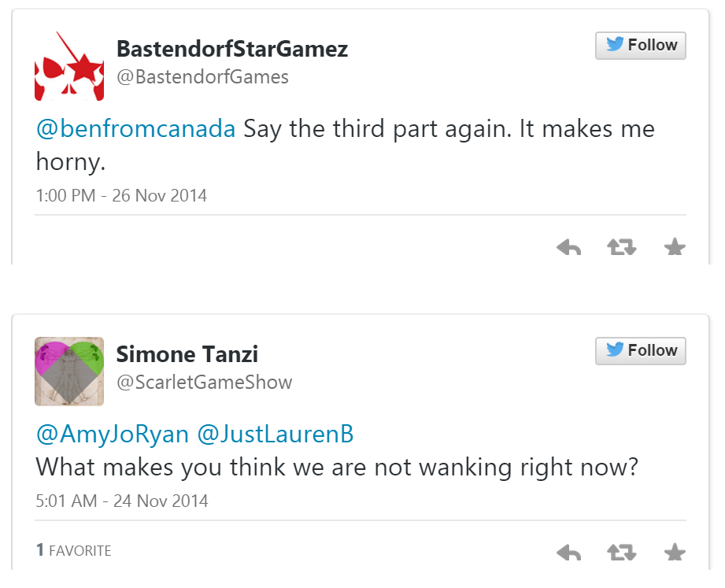Open the @benfromcanada mention
The height and width of the screenshot is (588, 725).
click(136, 129)
